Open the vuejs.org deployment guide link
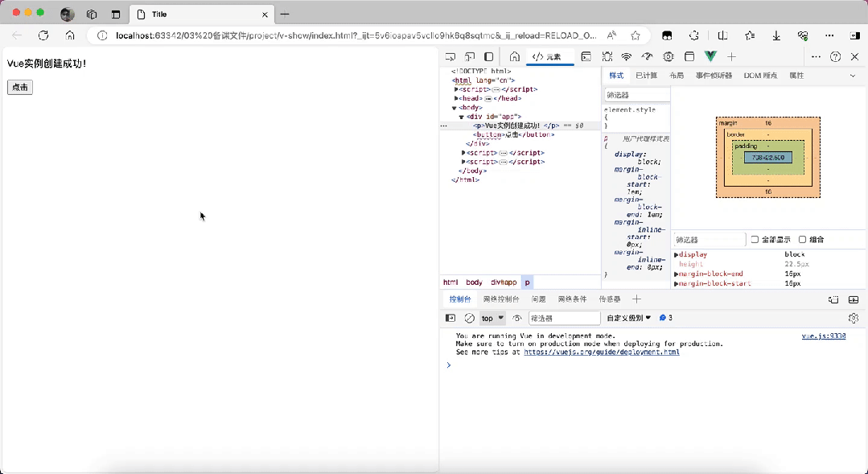Screen dimensions: 868x474 601,352
